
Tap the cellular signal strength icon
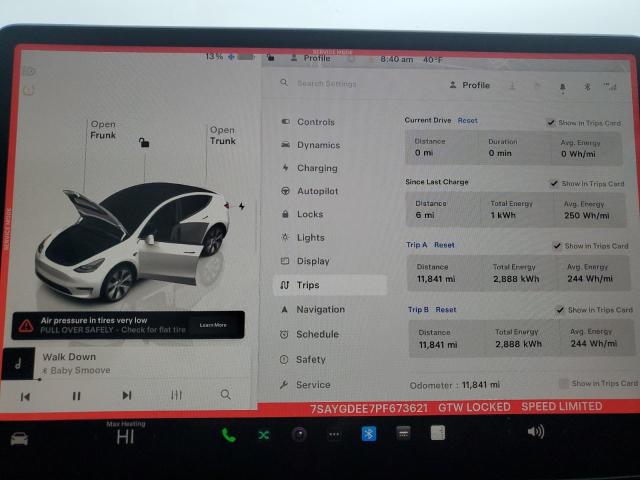611,87
